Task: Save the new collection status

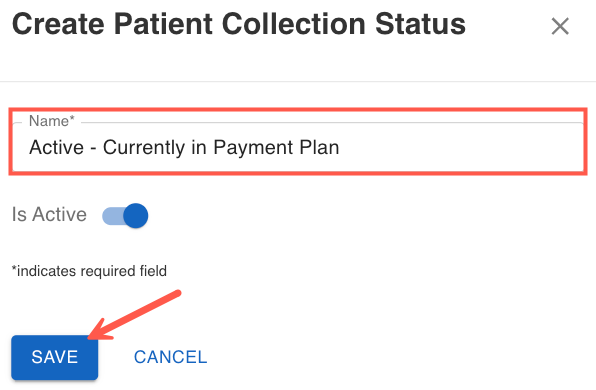Action: tap(55, 357)
